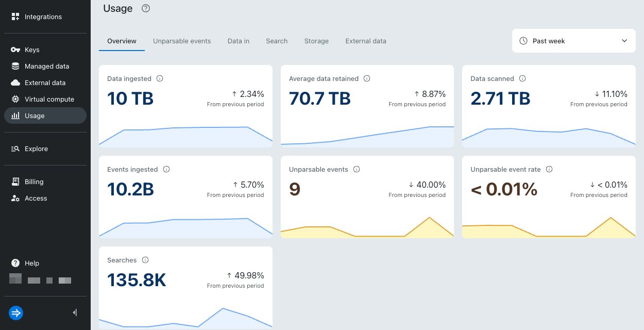Click the 2.71 TB scanned value
Screen dimensions: 644x330
point(500,98)
